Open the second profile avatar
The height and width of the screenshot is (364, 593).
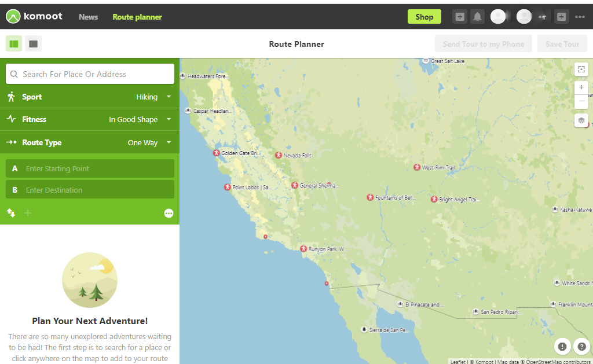coord(524,17)
